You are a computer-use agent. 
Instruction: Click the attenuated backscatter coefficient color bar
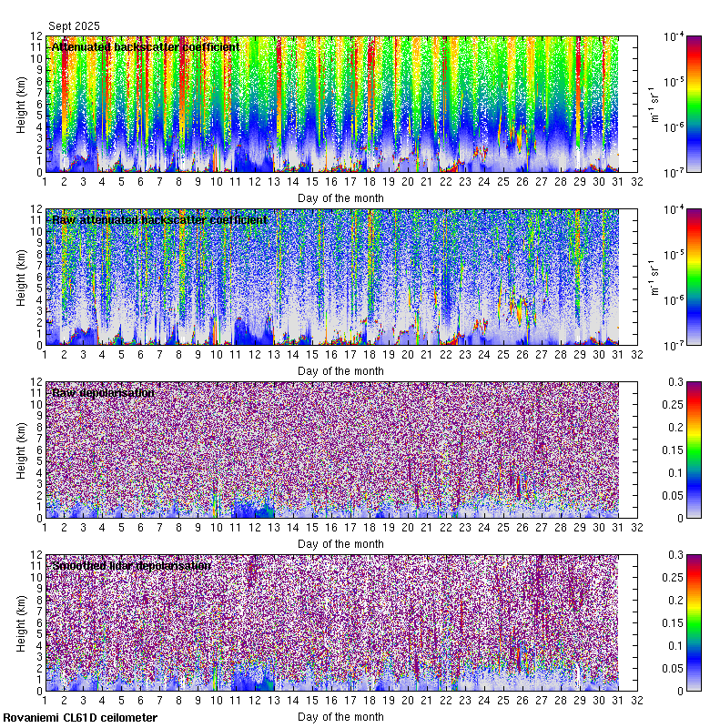[x=694, y=104]
